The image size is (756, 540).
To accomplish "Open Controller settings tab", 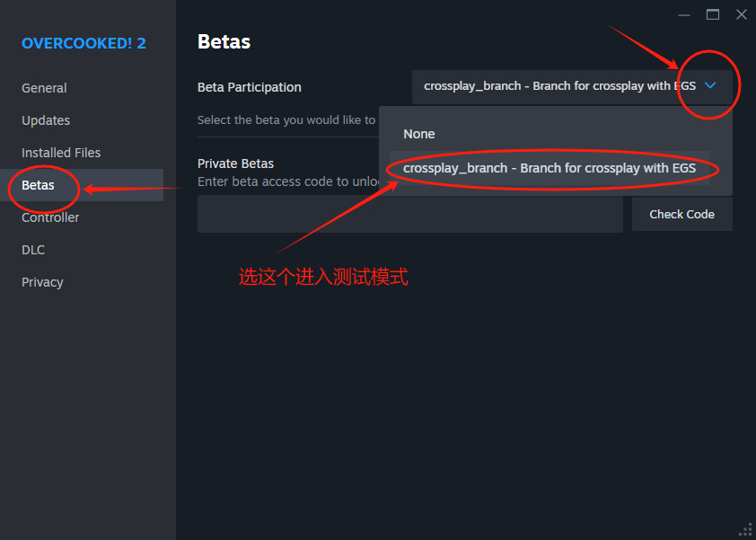I will [x=50, y=217].
